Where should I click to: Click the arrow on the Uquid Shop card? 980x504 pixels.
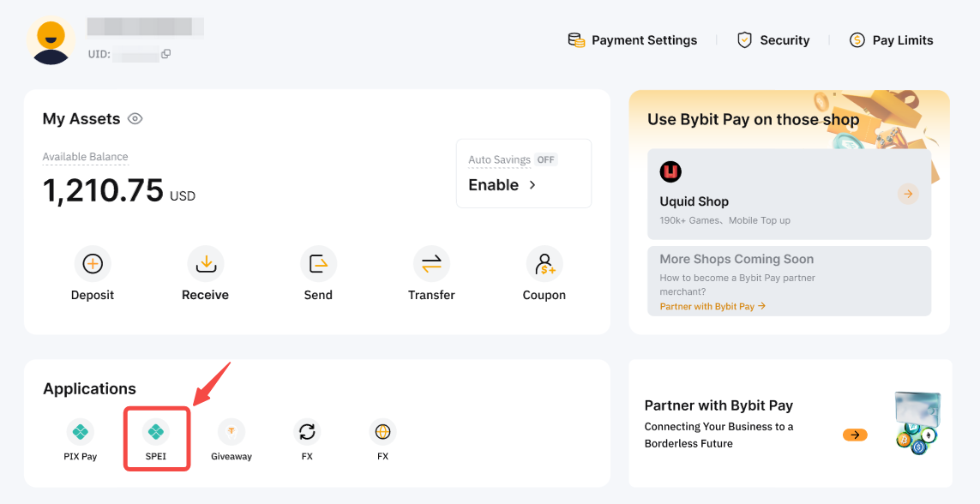pyautogui.click(x=908, y=194)
